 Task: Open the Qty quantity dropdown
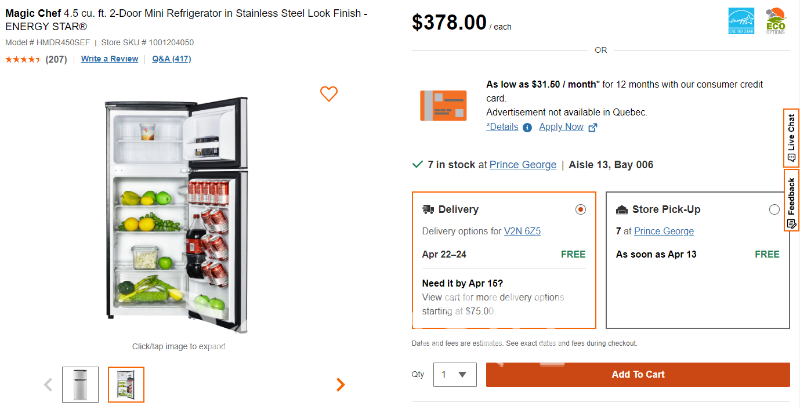(x=453, y=375)
